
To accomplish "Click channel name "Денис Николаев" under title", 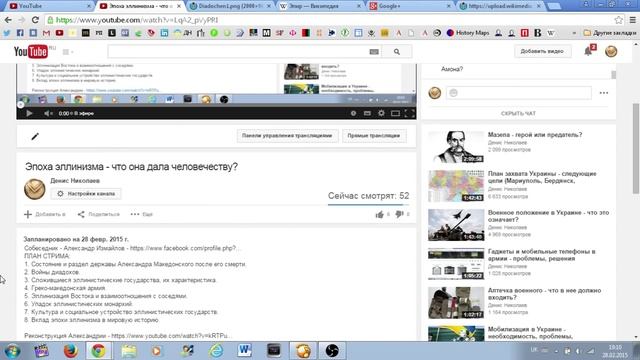I will (x=75, y=180).
